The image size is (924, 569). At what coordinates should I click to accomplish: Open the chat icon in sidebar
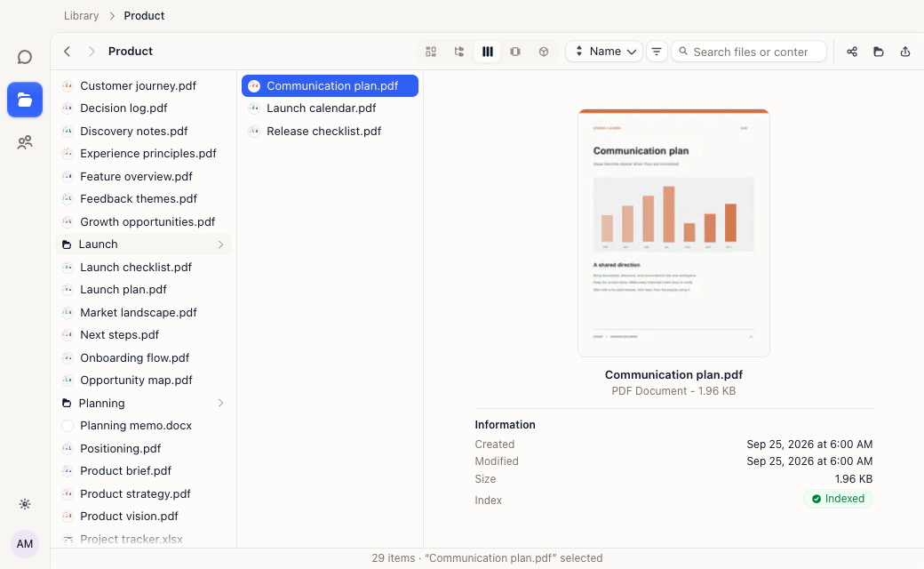coord(25,57)
